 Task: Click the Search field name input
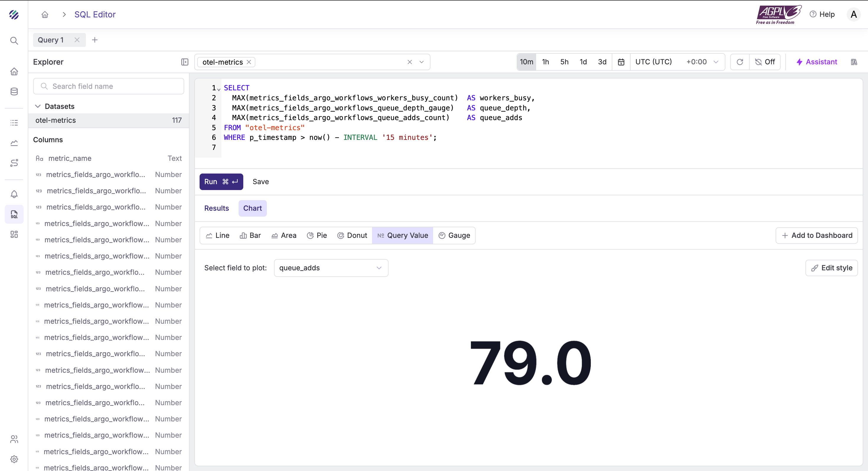(109, 86)
